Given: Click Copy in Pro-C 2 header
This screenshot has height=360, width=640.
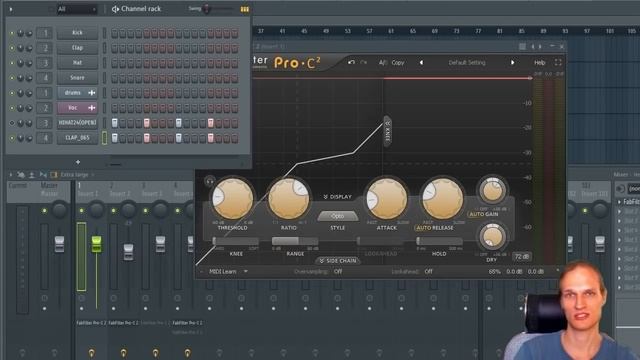Looking at the screenshot, I should 398,62.
